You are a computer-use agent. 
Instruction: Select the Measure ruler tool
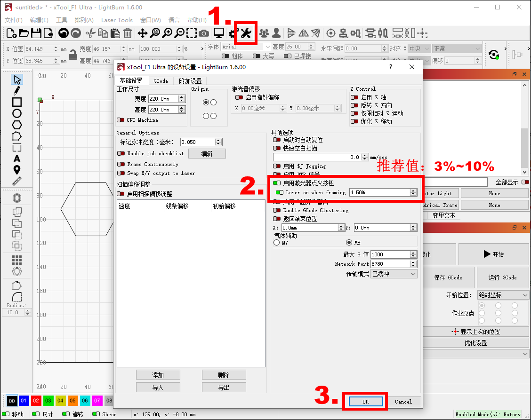[17, 182]
